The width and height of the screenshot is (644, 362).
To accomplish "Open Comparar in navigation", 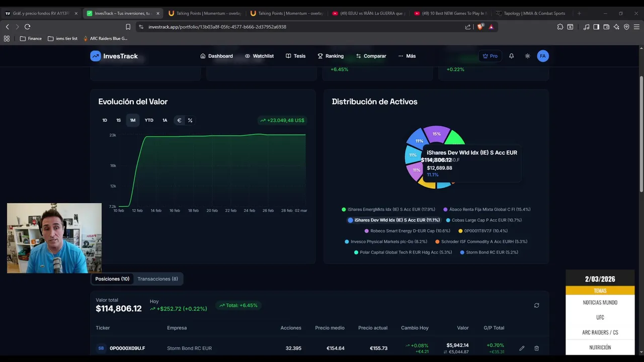I will click(x=371, y=56).
